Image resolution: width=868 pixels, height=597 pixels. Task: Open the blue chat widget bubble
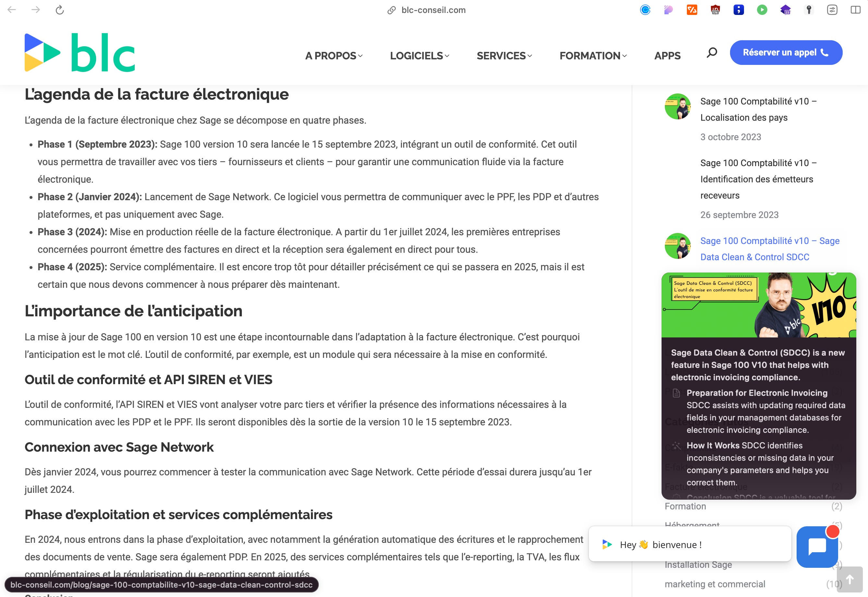point(817,547)
